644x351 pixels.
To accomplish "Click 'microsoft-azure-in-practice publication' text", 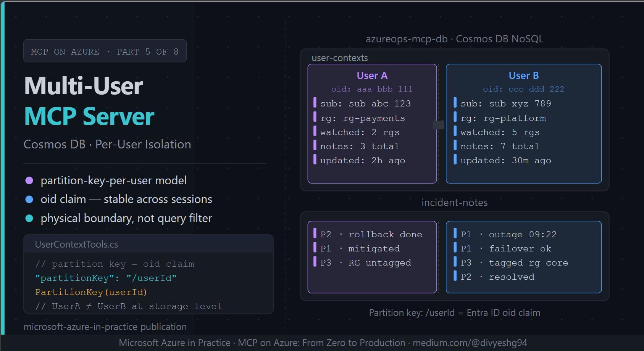I will [105, 327].
